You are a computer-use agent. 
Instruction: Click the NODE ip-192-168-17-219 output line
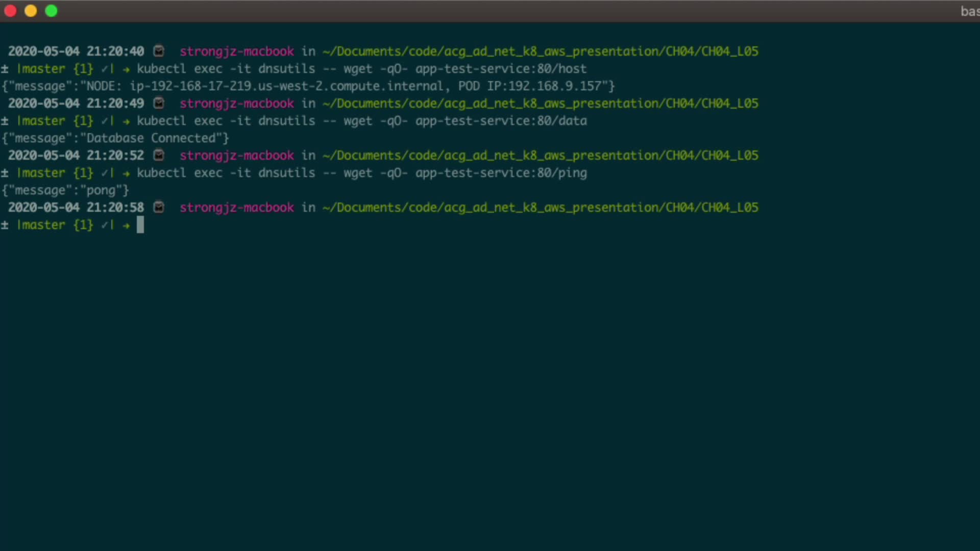coord(308,86)
